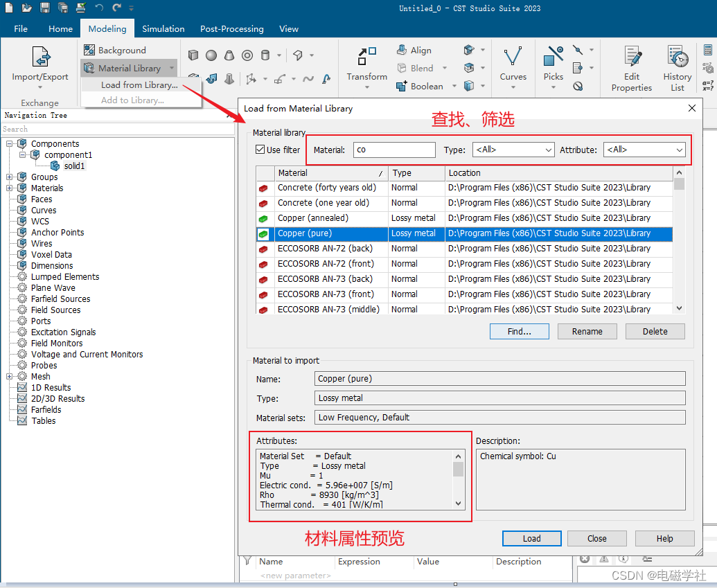Open the Picks tool
The height and width of the screenshot is (588, 717).
click(x=554, y=68)
